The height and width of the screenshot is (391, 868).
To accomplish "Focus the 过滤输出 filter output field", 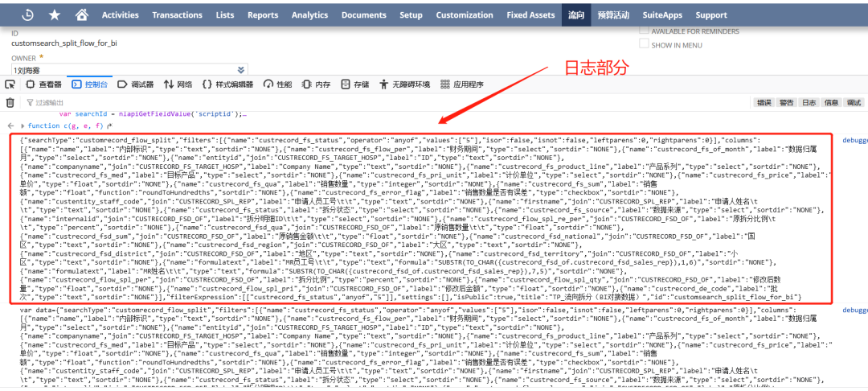I will point(387,102).
